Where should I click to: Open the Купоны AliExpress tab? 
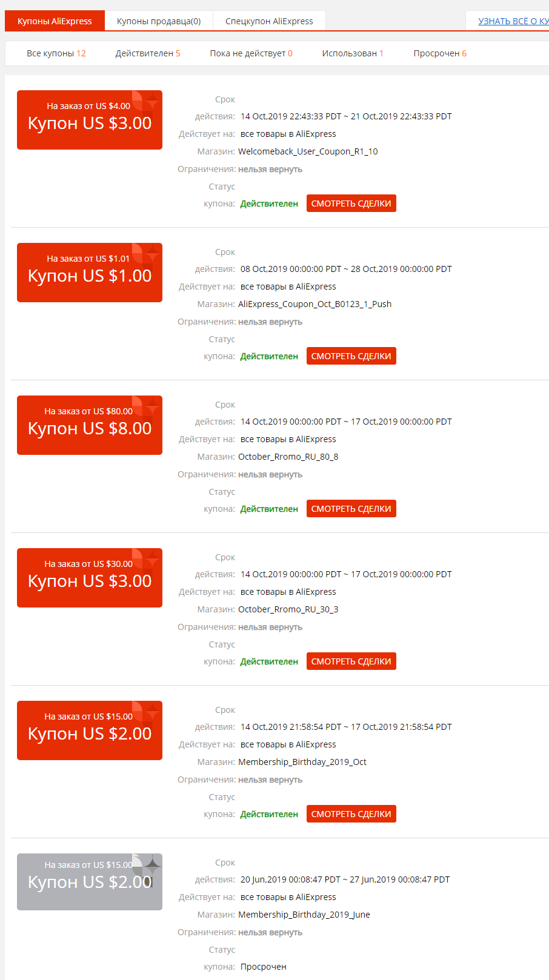55,21
